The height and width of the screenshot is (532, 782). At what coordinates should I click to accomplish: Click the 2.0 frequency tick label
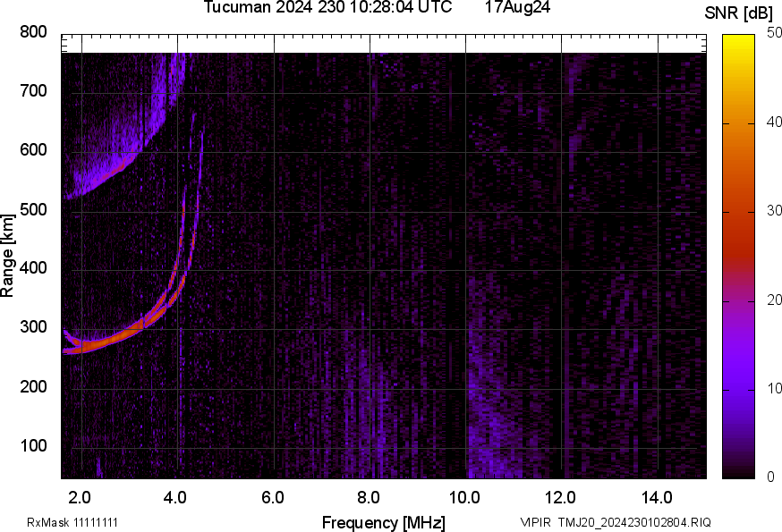point(81,496)
